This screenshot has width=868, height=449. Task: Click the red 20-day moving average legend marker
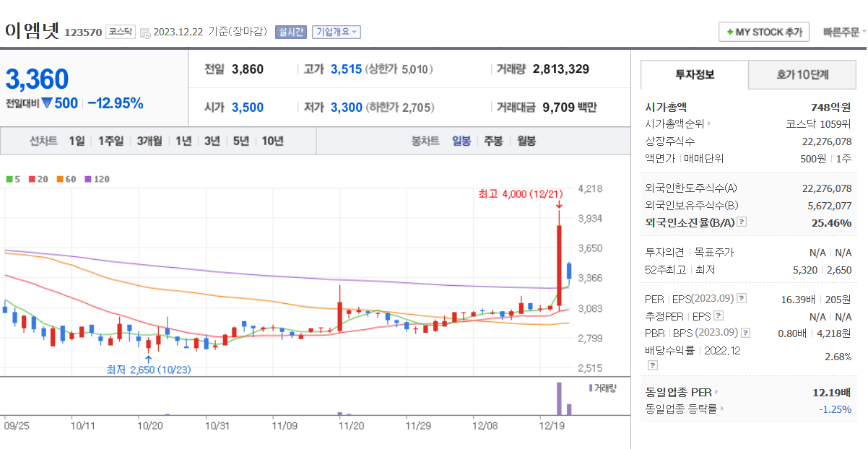[x=31, y=179]
